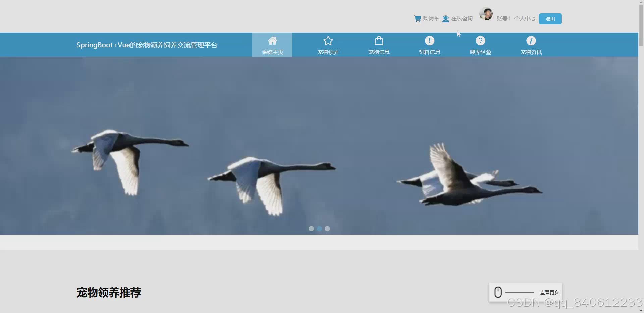Click the 退出 logout button
This screenshot has height=313, width=644.
pos(550,19)
